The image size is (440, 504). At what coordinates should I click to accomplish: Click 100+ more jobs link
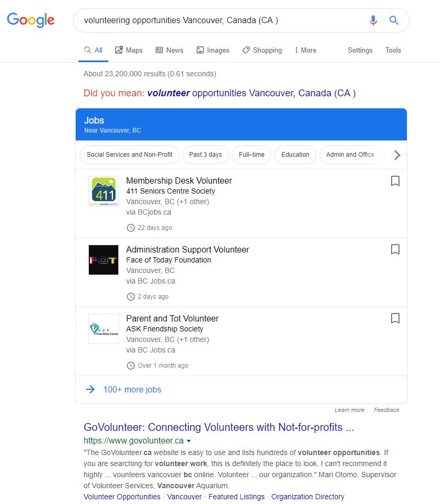click(x=132, y=389)
